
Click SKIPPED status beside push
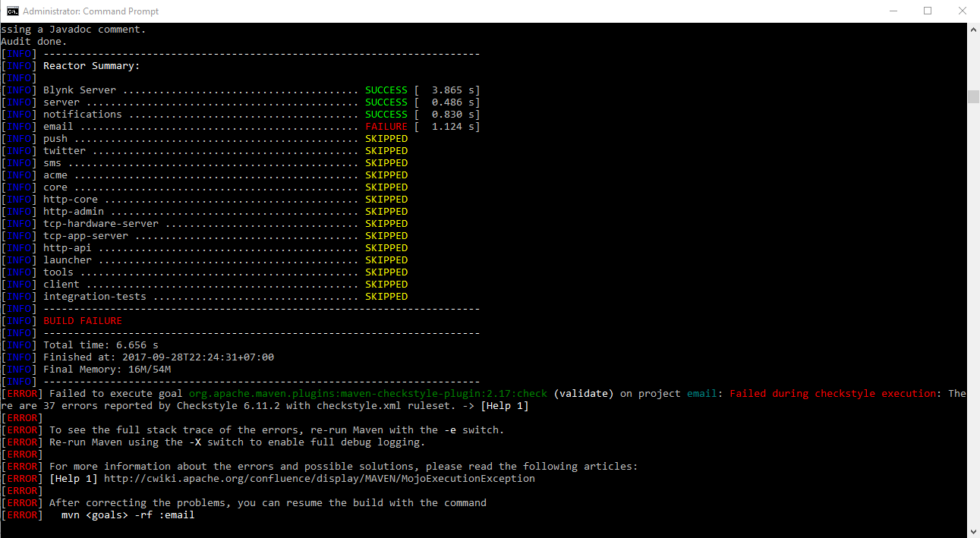click(x=386, y=139)
